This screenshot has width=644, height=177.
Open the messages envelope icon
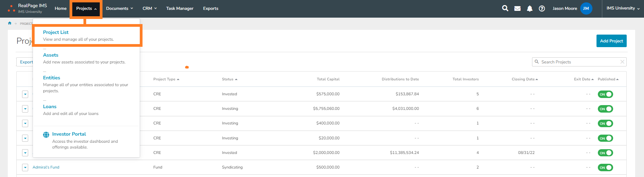517,8
